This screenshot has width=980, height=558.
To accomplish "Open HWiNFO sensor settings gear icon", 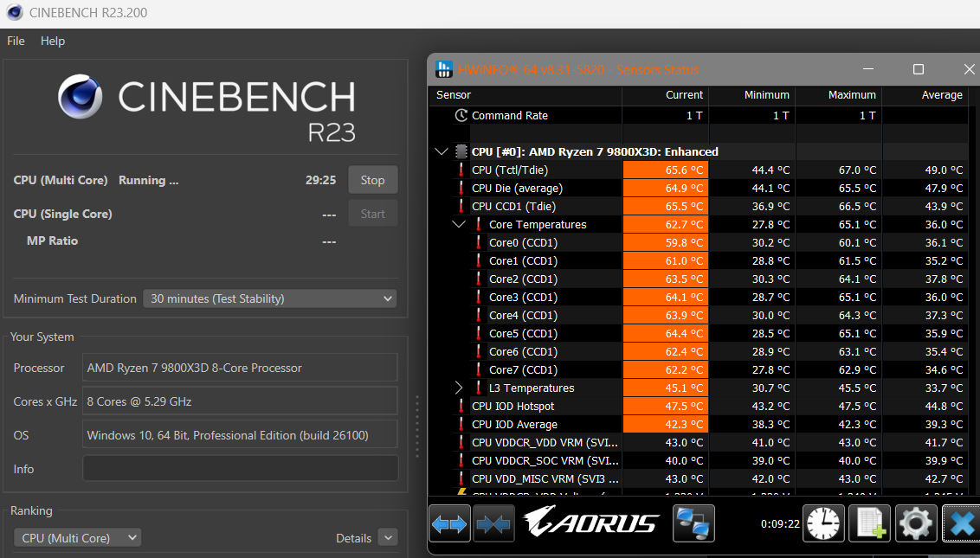I will 916,523.
